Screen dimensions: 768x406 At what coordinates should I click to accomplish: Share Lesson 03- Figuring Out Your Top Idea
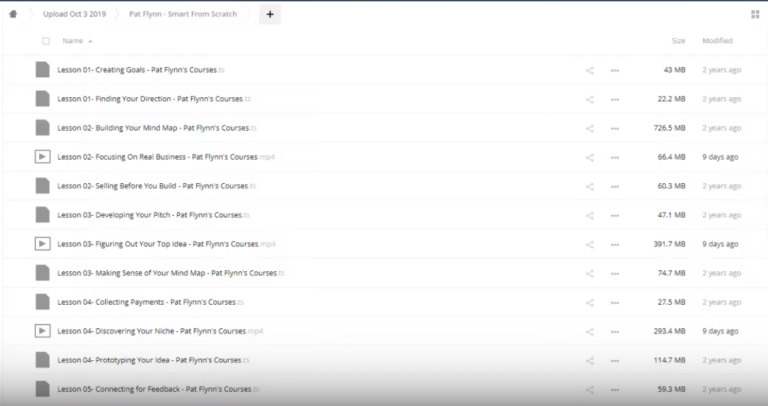590,244
